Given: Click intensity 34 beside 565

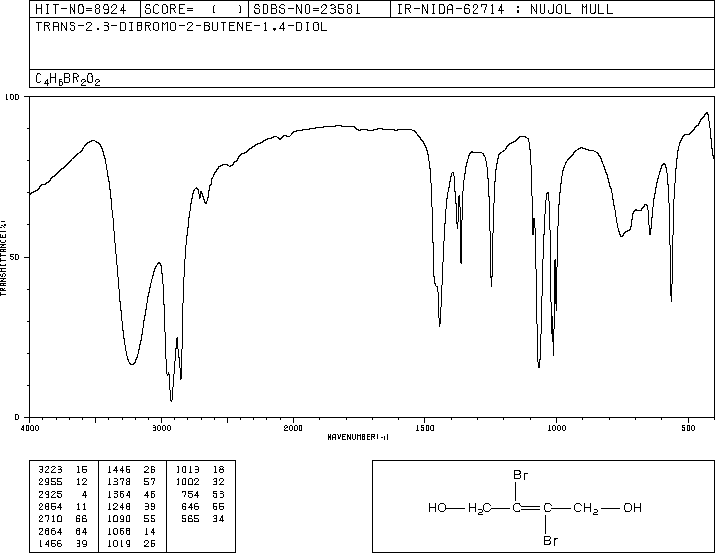Looking at the screenshot, I should click(218, 519).
